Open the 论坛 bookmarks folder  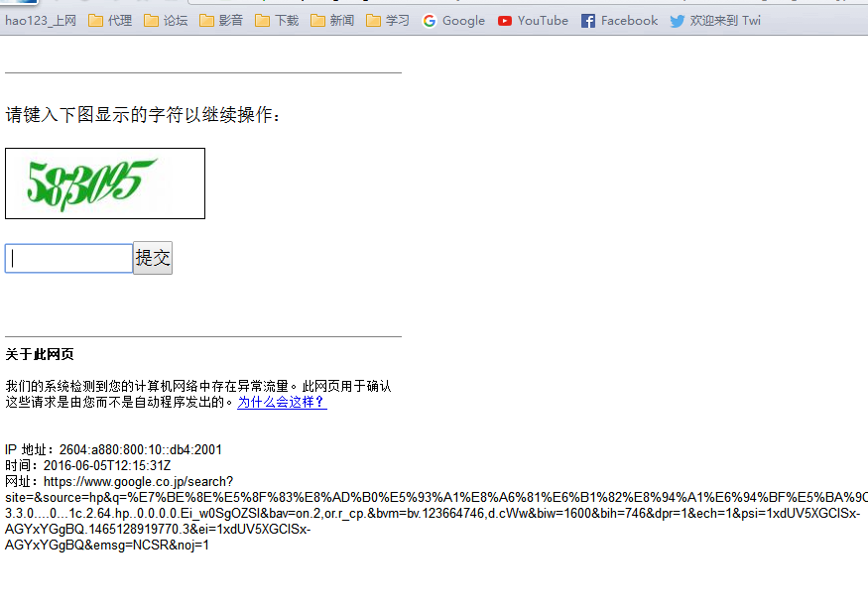166,20
